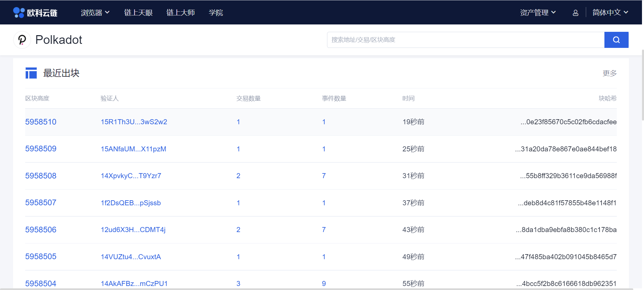
Task: Click the OKLink logo in header
Action: (x=35, y=13)
